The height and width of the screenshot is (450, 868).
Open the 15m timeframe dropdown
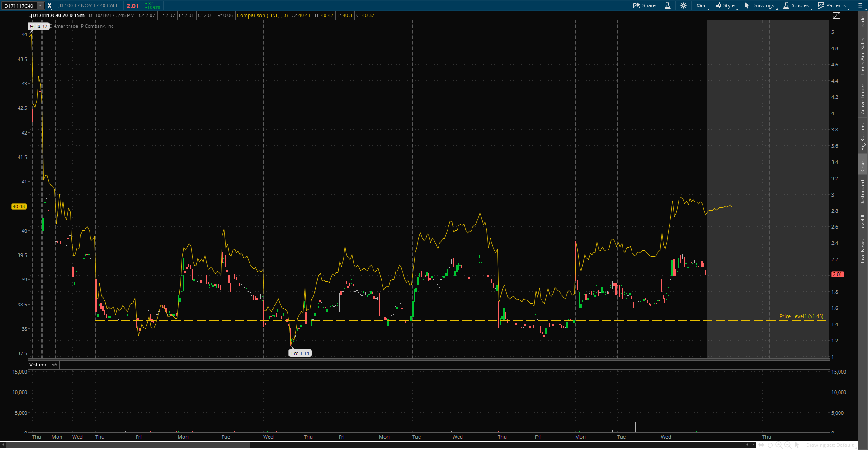[701, 5]
